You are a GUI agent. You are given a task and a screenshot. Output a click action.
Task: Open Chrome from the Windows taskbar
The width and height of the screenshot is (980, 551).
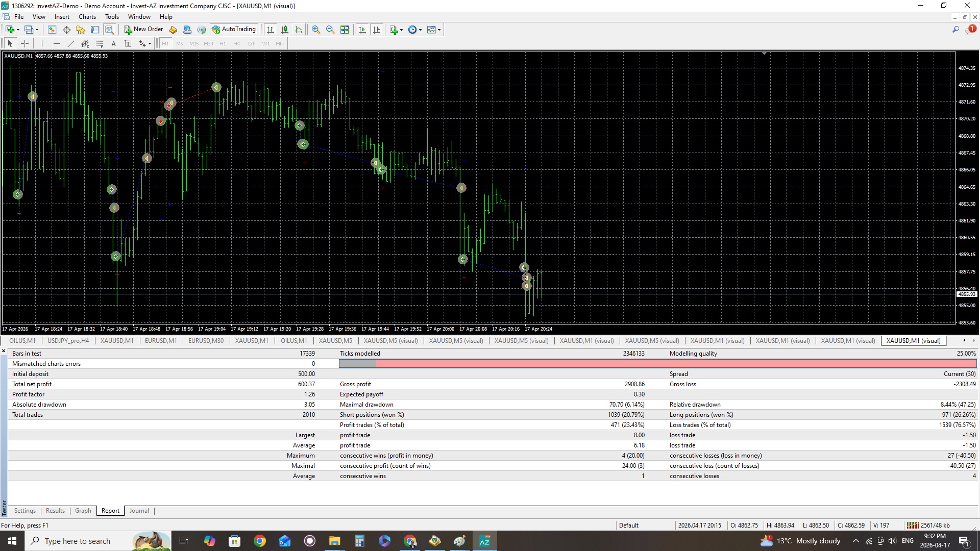260,541
